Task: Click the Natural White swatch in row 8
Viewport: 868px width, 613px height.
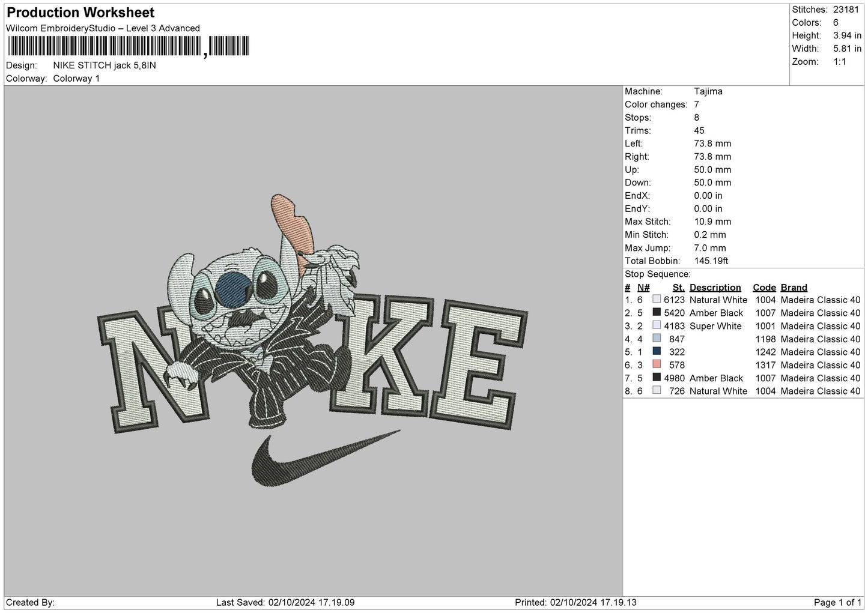Action: click(657, 391)
